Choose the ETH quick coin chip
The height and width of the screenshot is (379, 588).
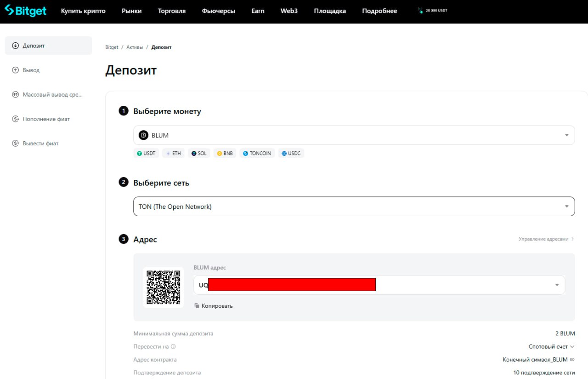tap(173, 153)
